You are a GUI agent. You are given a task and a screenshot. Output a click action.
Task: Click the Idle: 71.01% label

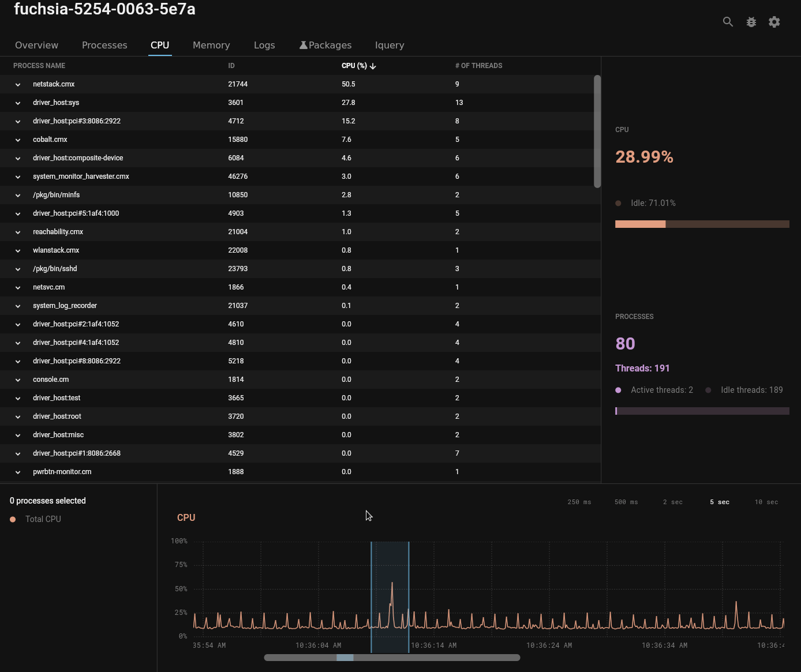pyautogui.click(x=653, y=203)
